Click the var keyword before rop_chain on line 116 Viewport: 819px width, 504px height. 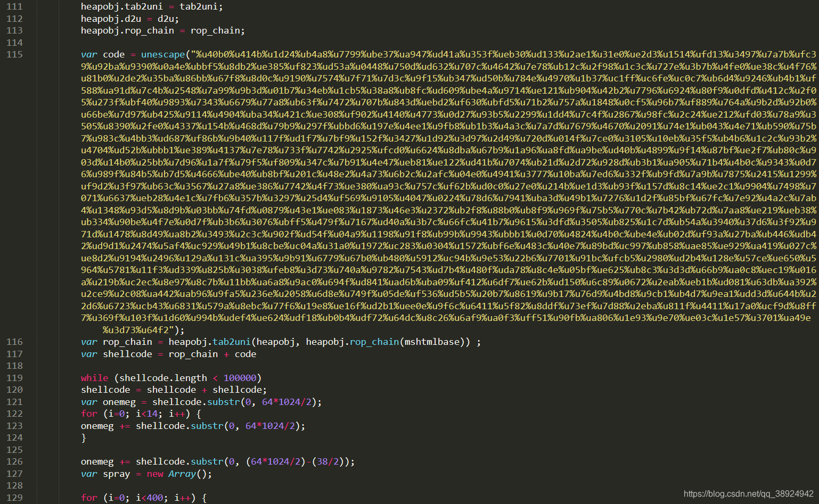click(x=89, y=342)
